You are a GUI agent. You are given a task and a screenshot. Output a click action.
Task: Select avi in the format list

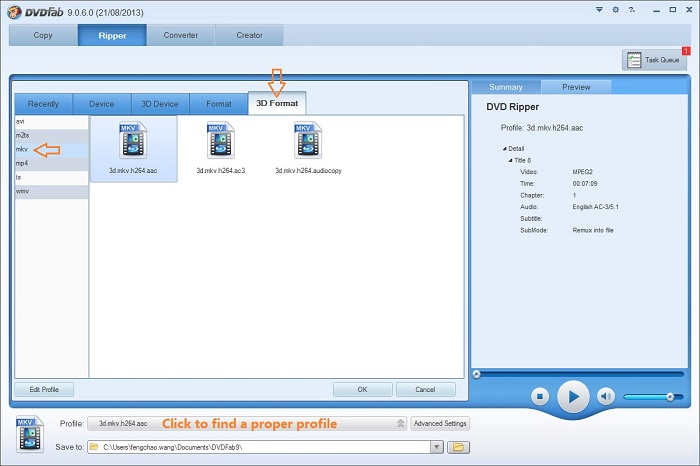coord(51,121)
